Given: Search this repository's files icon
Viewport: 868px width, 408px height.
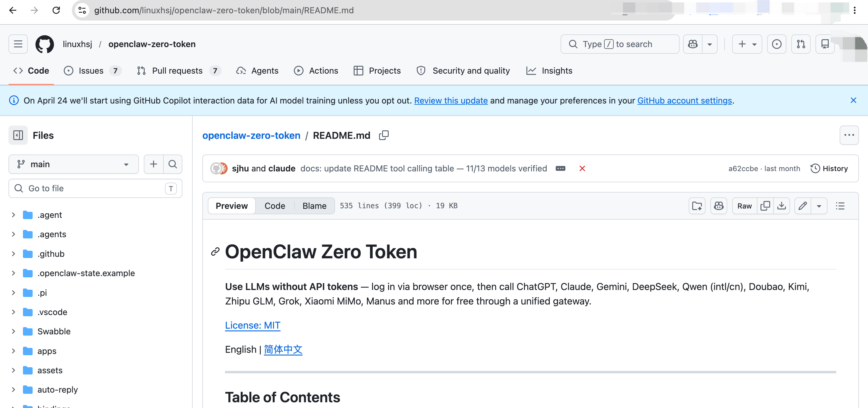Looking at the screenshot, I should [x=173, y=164].
